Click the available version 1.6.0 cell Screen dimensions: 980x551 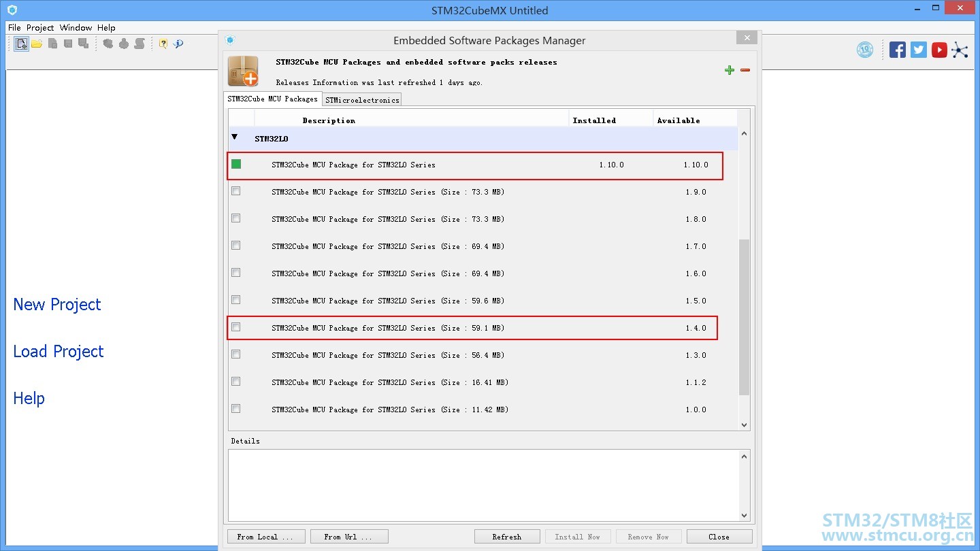[696, 273]
